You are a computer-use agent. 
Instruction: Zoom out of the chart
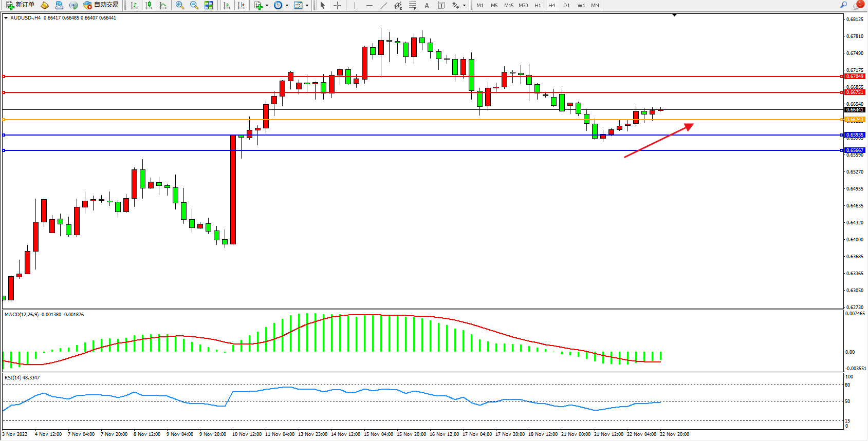click(194, 5)
